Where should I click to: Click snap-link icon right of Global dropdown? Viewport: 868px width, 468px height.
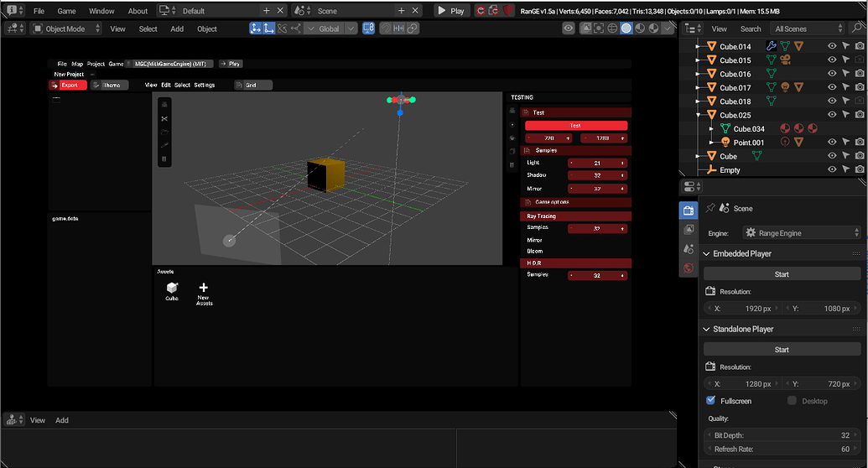coord(369,29)
